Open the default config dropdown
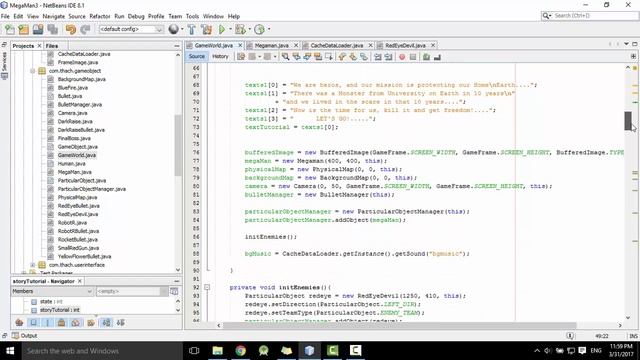Image resolution: width=640 pixels, height=360 pixels. click(x=131, y=29)
